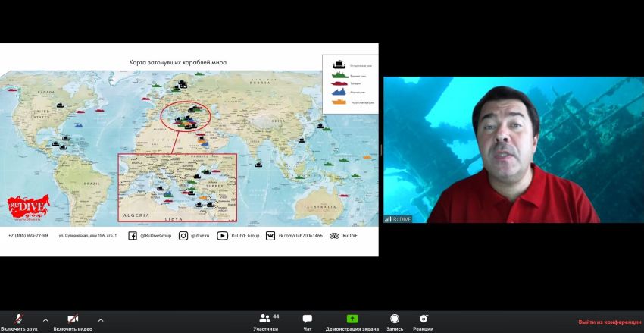Click blue ship icon in Atlantic near United States
The image size is (644, 333).
pyautogui.click(x=80, y=124)
